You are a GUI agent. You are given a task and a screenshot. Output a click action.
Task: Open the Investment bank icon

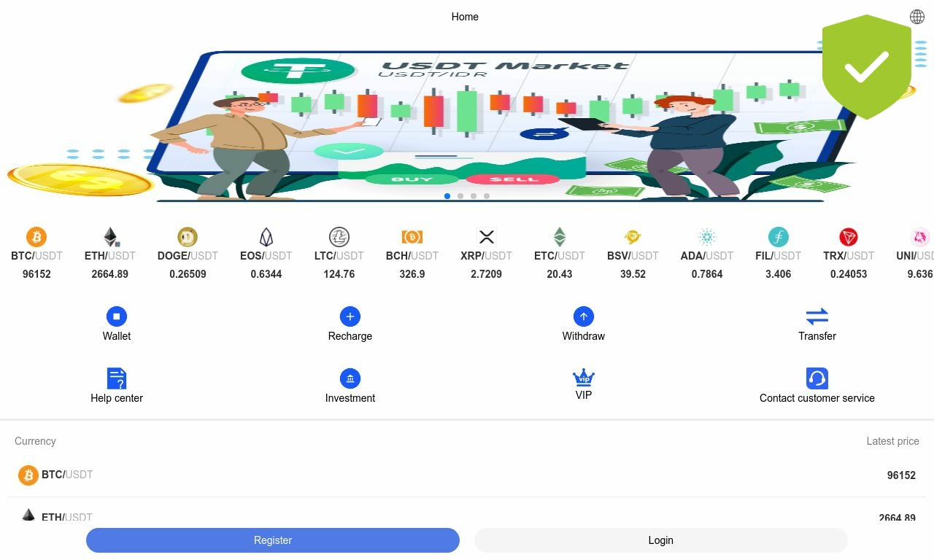[x=350, y=378]
